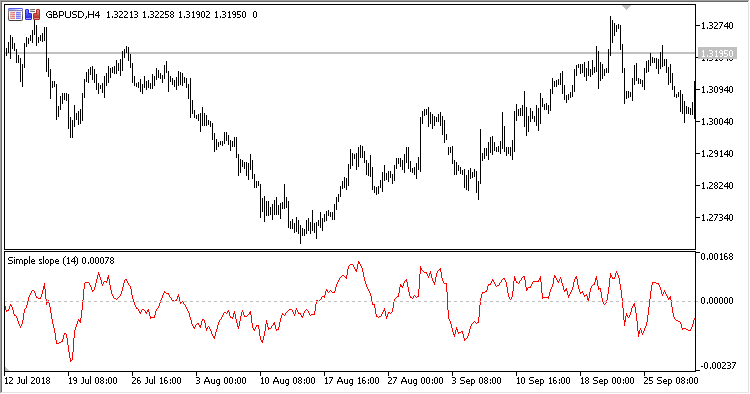750x394 pixels.
Task: Click the 25 Sep 08:00 time label
Action: click(671, 381)
